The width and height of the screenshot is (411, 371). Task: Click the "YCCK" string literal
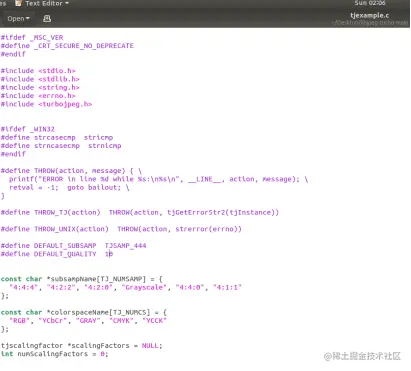[x=155, y=321]
